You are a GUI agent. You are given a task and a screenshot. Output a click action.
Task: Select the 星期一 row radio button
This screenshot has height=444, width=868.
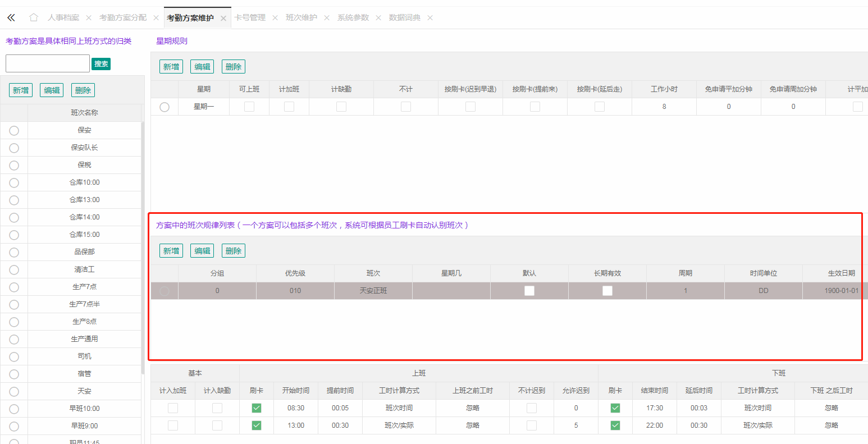[165, 107]
